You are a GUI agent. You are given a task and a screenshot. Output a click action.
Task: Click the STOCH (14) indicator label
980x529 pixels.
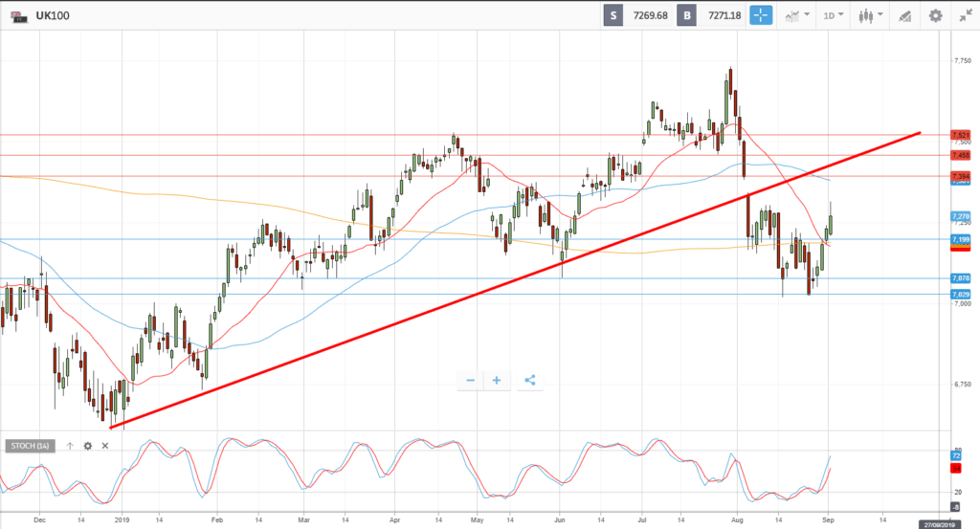click(30, 446)
